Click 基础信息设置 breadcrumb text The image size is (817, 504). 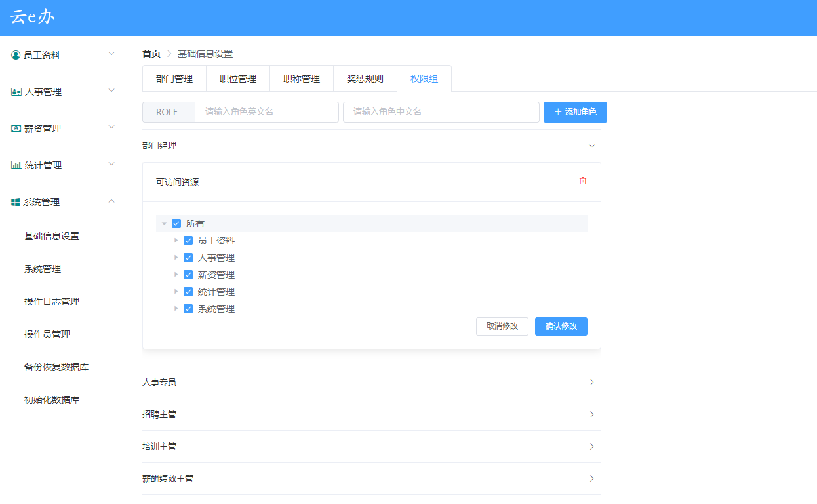205,54
